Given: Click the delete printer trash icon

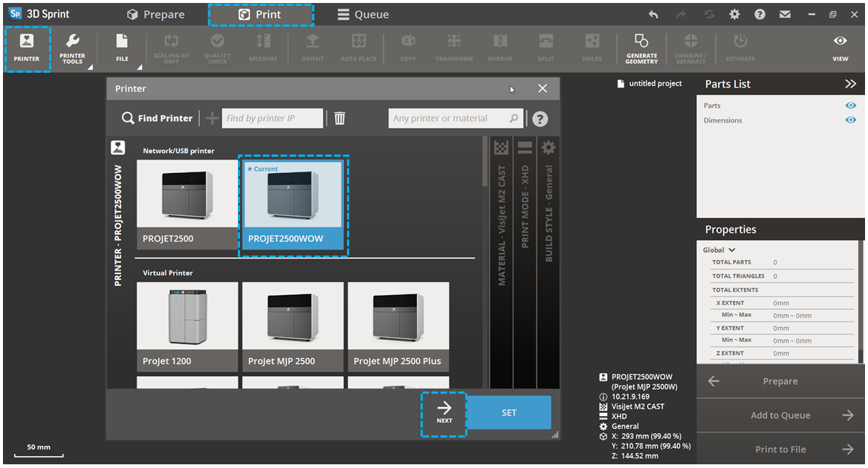Looking at the screenshot, I should [x=340, y=118].
